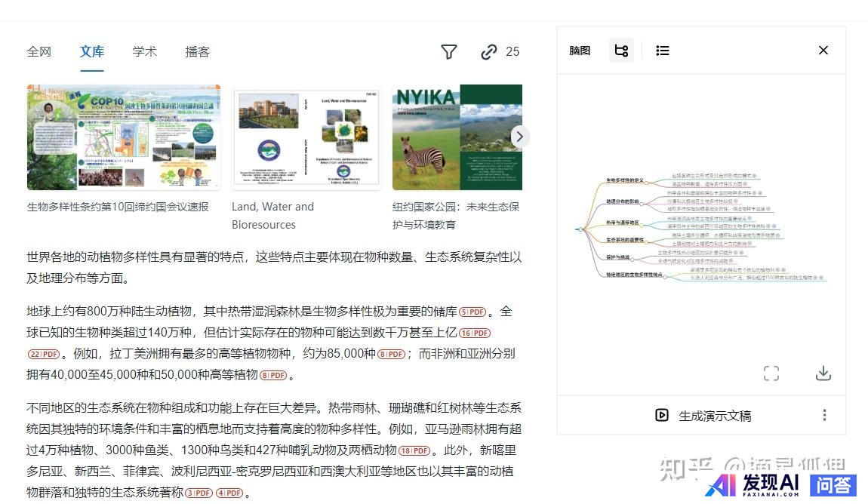Switch to the 学术 tab
868x504 pixels.
coord(144,51)
